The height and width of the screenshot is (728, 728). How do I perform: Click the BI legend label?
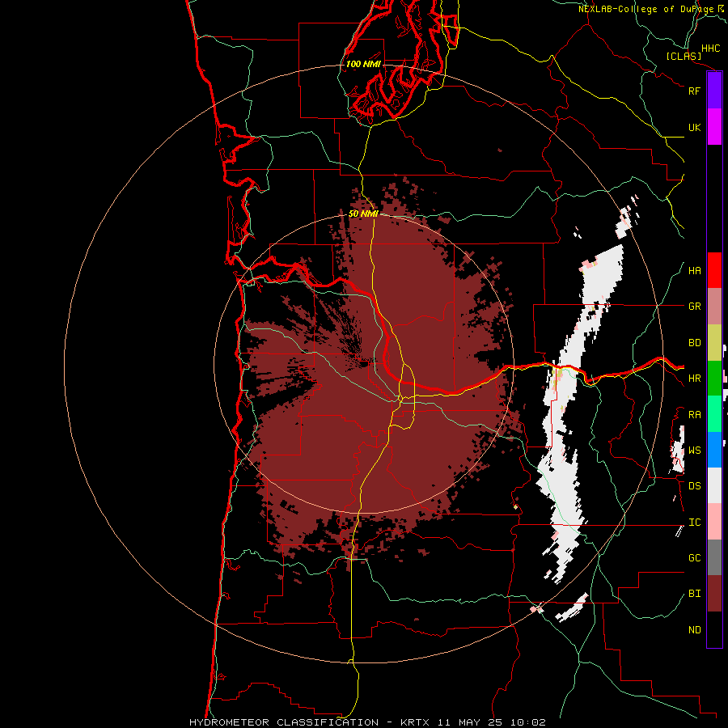click(x=694, y=594)
